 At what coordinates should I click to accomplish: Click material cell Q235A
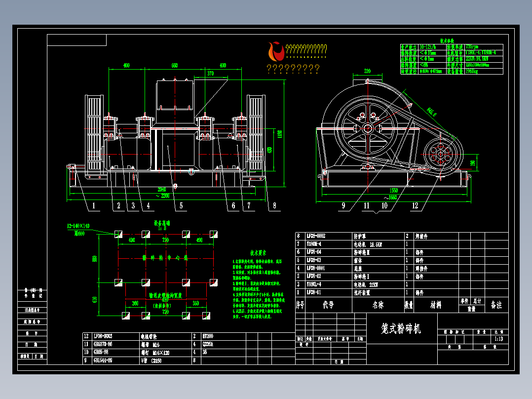point(208,344)
